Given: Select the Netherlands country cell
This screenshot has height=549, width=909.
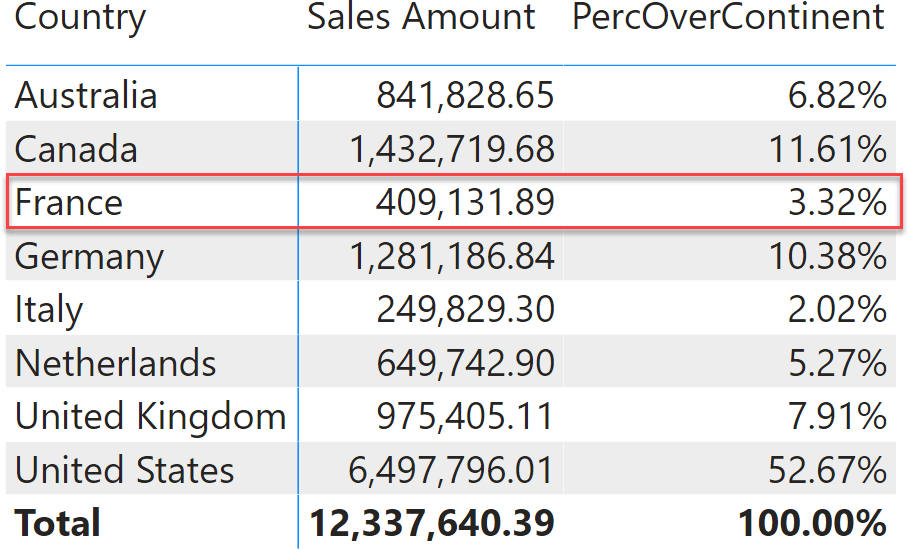Looking at the screenshot, I should [x=115, y=363].
